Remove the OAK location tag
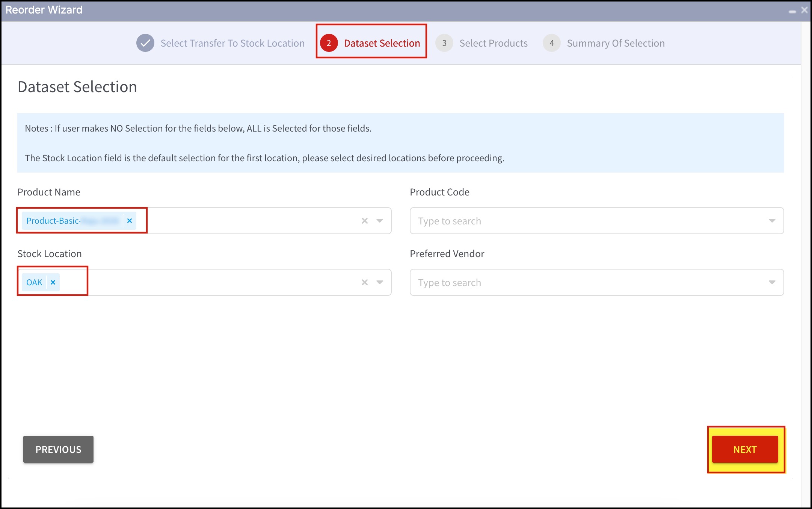This screenshot has width=812, height=509. coord(53,282)
